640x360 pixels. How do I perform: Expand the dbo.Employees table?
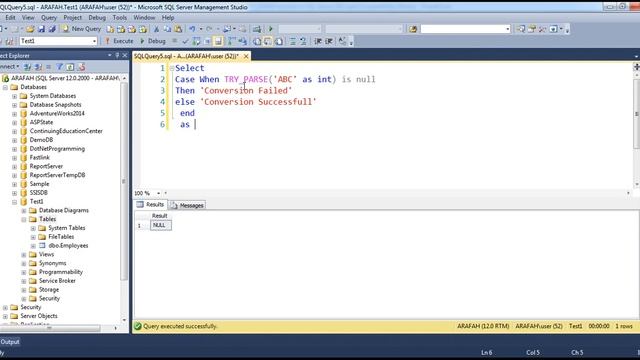click(x=33, y=246)
